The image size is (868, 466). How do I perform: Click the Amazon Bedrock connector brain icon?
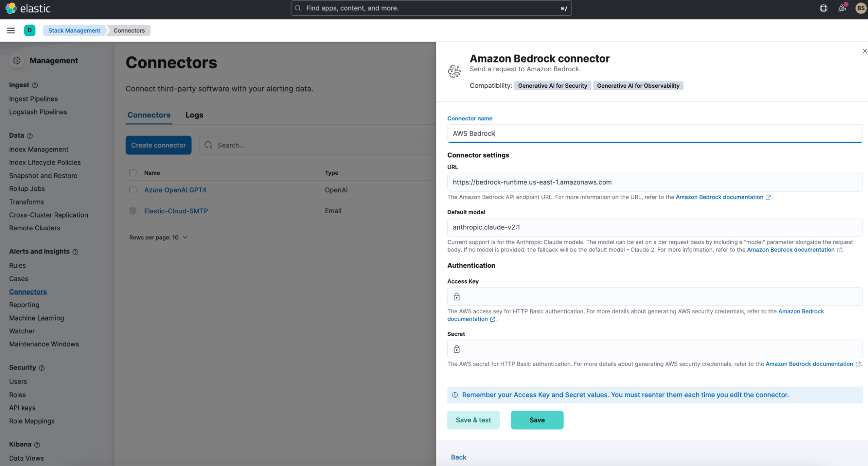coord(455,70)
